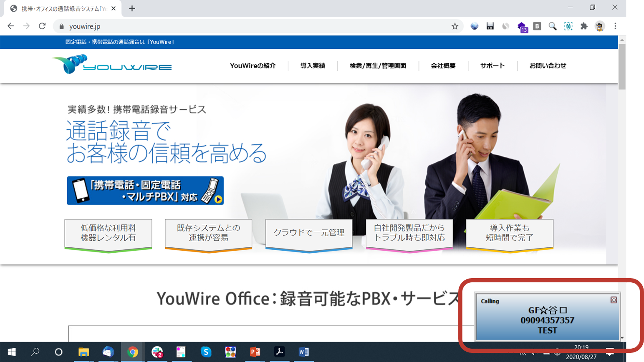This screenshot has height=362, width=644.
Task: Go back to the previous page
Action: [x=11, y=26]
